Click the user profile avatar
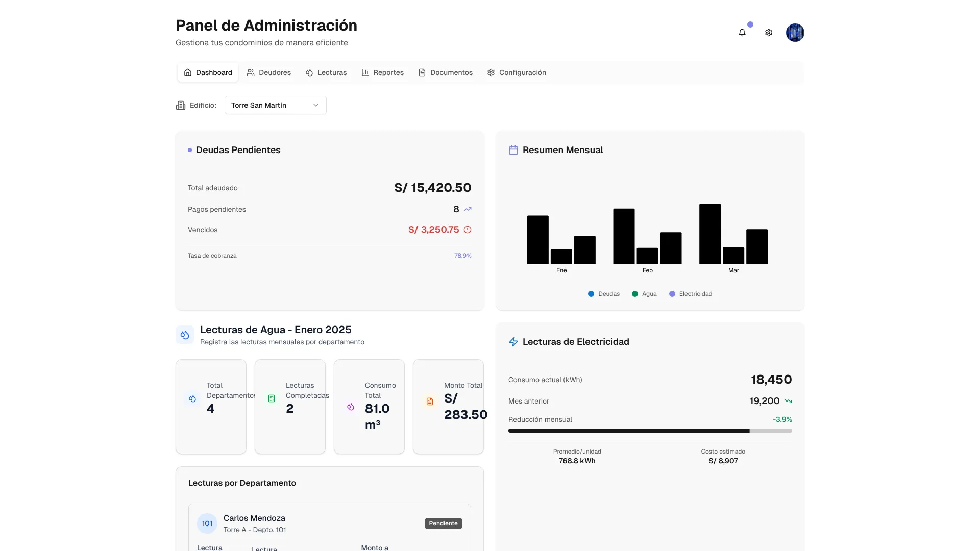This screenshot has width=980, height=551. pos(795,33)
